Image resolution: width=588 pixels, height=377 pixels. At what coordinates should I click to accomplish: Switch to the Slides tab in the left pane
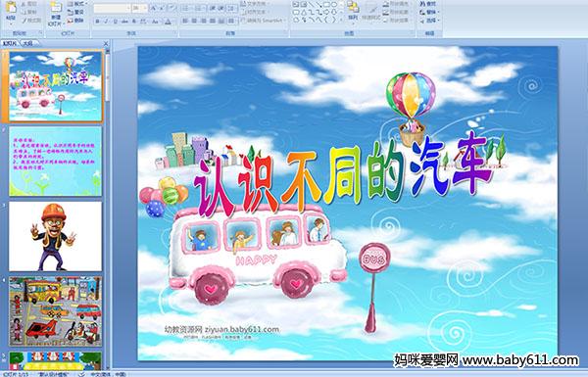click(10, 43)
